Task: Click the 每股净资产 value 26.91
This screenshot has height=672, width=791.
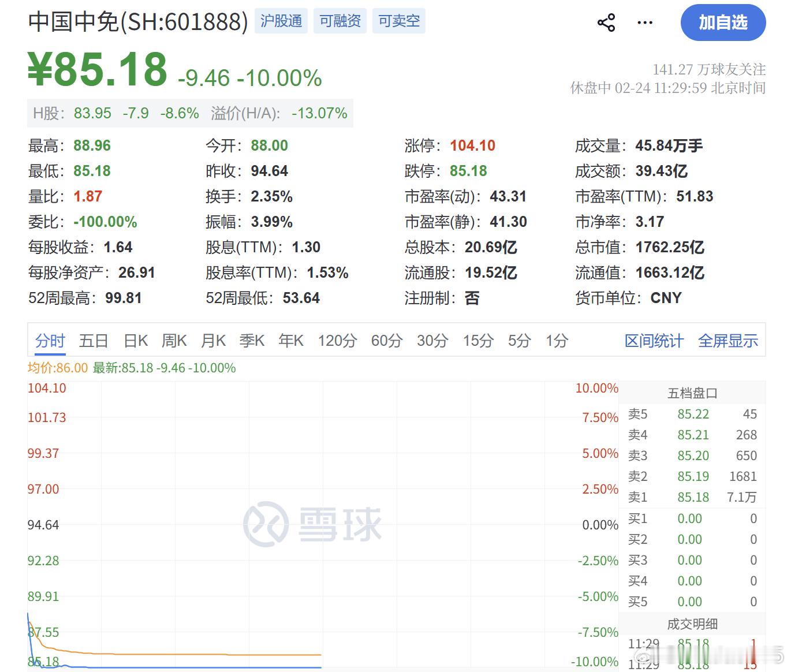Action: (137, 272)
